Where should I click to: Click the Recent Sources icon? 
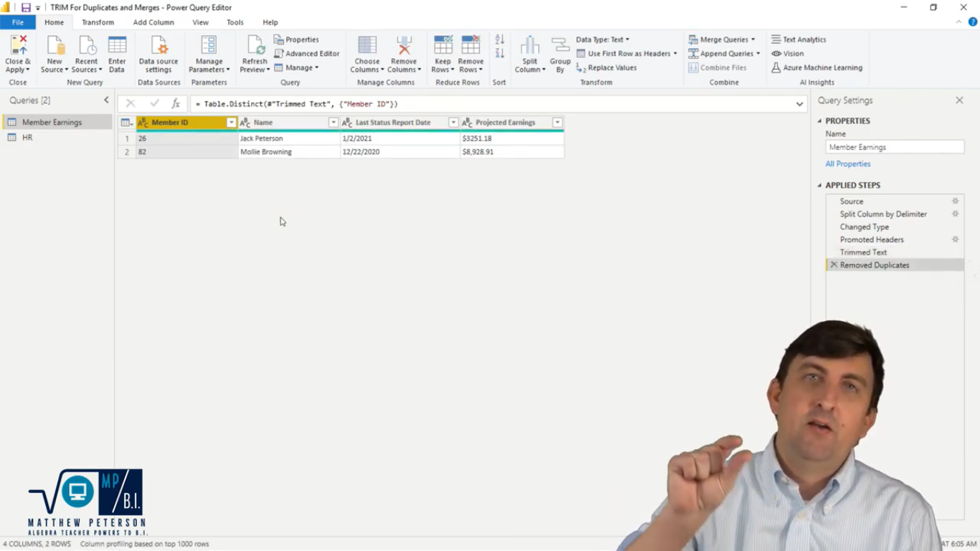[x=86, y=46]
